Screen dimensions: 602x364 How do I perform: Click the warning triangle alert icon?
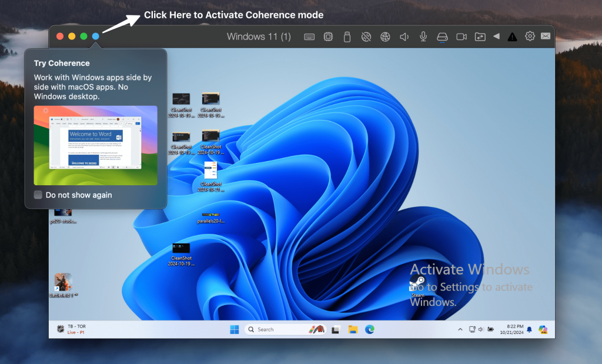512,37
